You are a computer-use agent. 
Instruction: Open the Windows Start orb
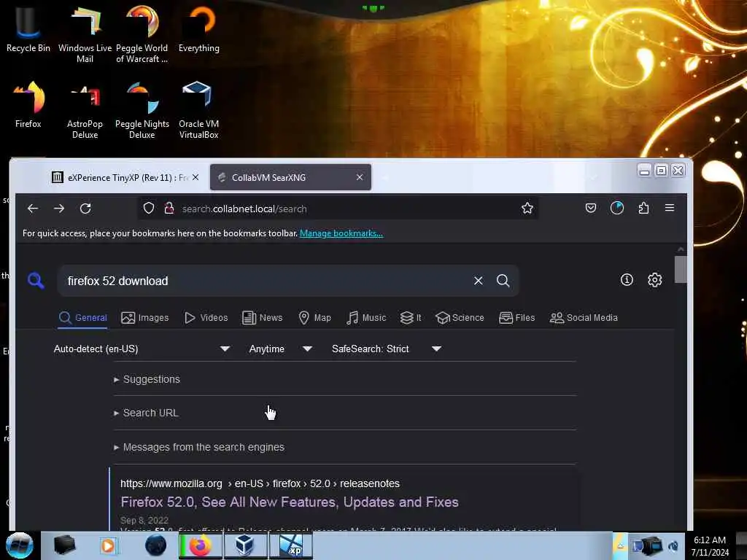[x=19, y=545]
